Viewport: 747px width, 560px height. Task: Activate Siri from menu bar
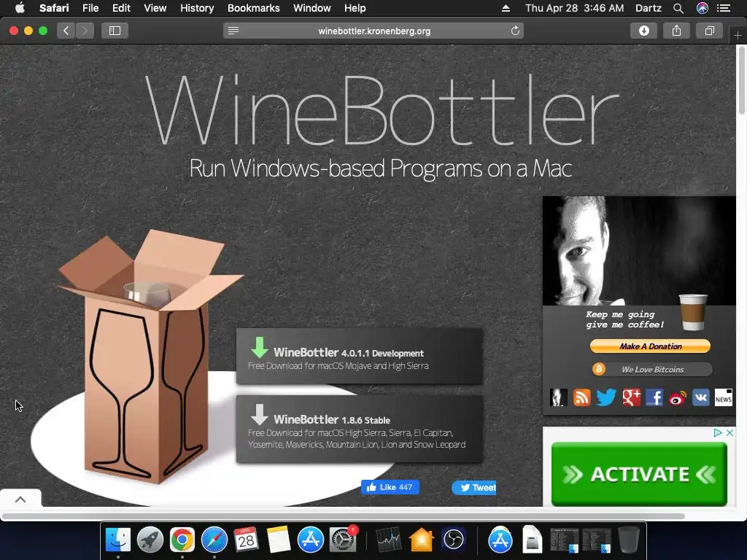click(703, 8)
